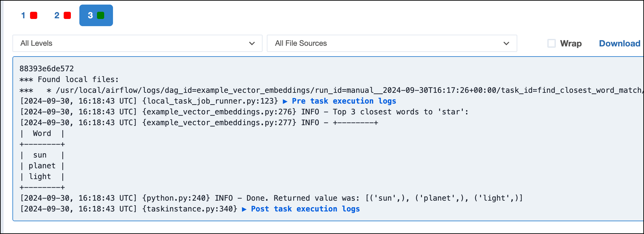Viewport: 644px width, 234px height.
Task: Click the example_vector_embeddings.py:277 log entry
Action: [x=199, y=123]
